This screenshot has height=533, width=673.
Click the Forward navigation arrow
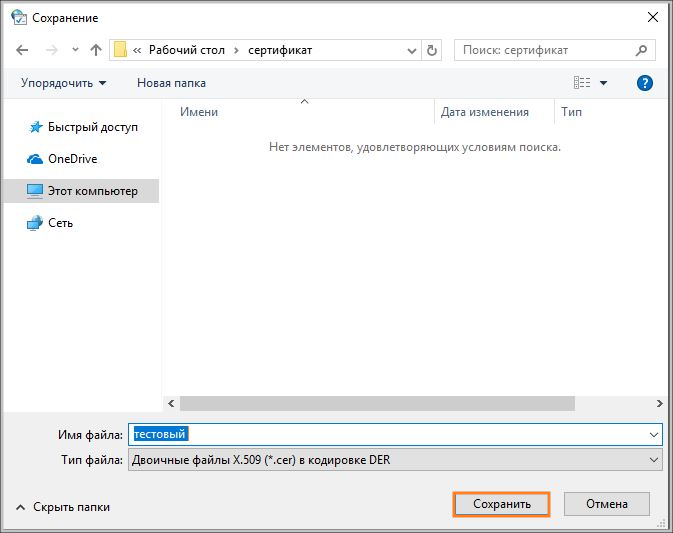(51, 50)
